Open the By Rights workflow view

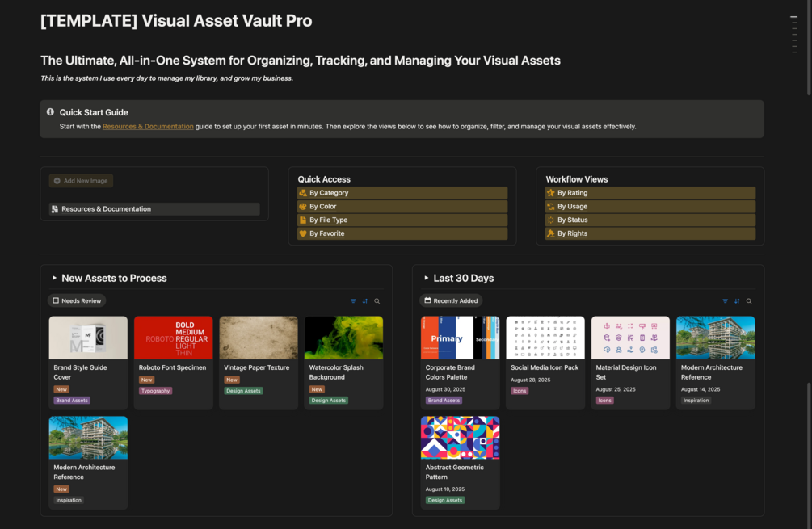click(x=650, y=233)
